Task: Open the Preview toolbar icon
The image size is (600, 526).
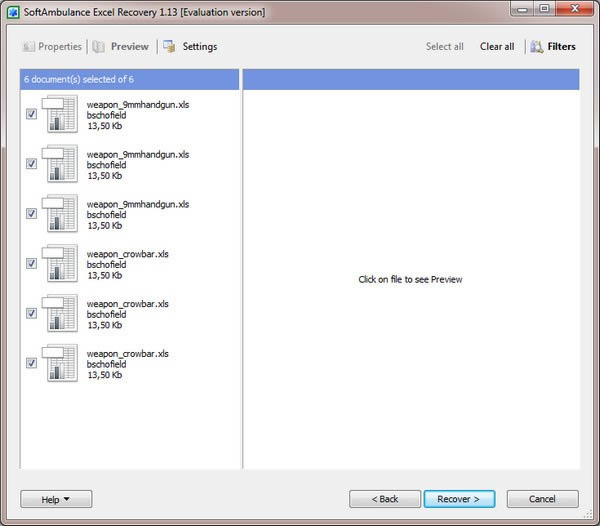Action: pyautogui.click(x=99, y=46)
